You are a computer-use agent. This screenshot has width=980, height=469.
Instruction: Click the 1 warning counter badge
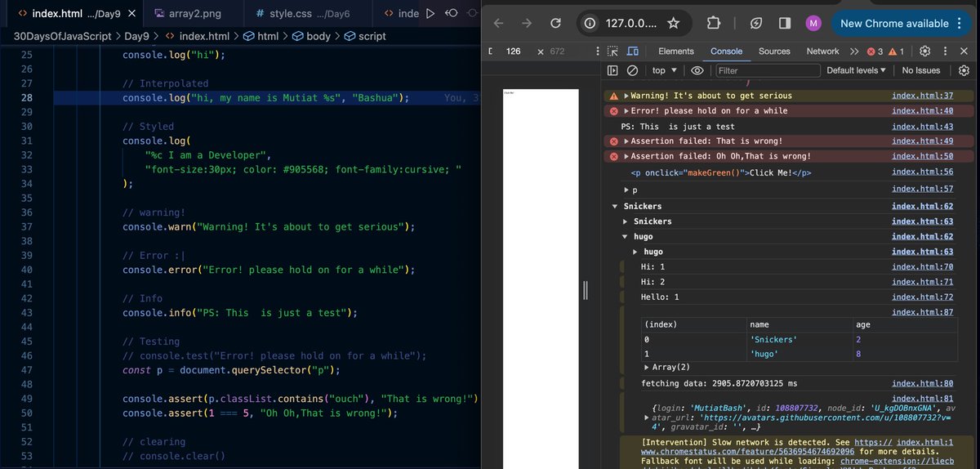897,51
